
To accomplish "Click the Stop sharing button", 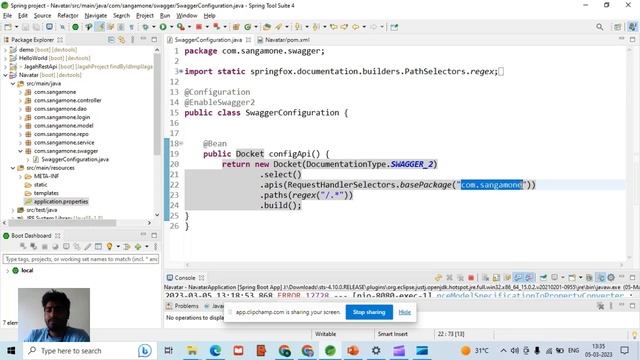I will [x=369, y=312].
